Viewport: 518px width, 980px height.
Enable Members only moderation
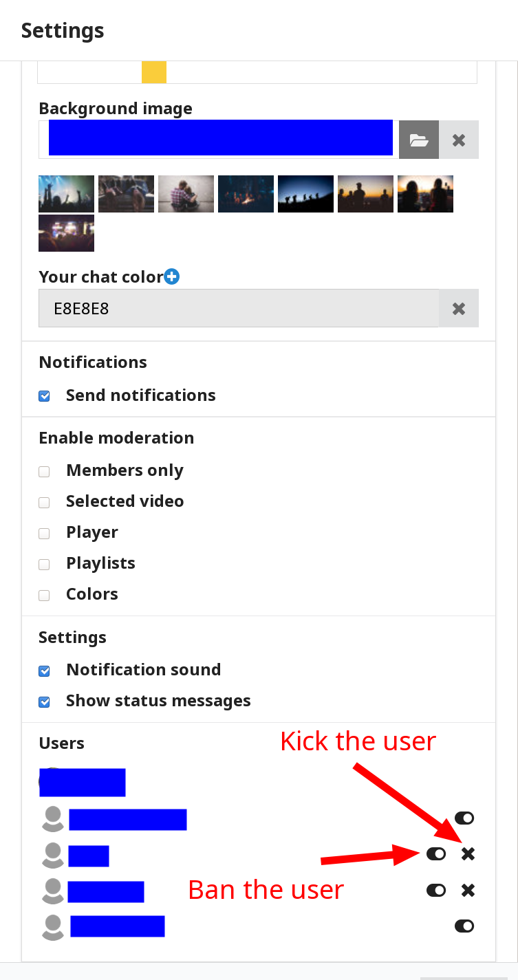45,472
